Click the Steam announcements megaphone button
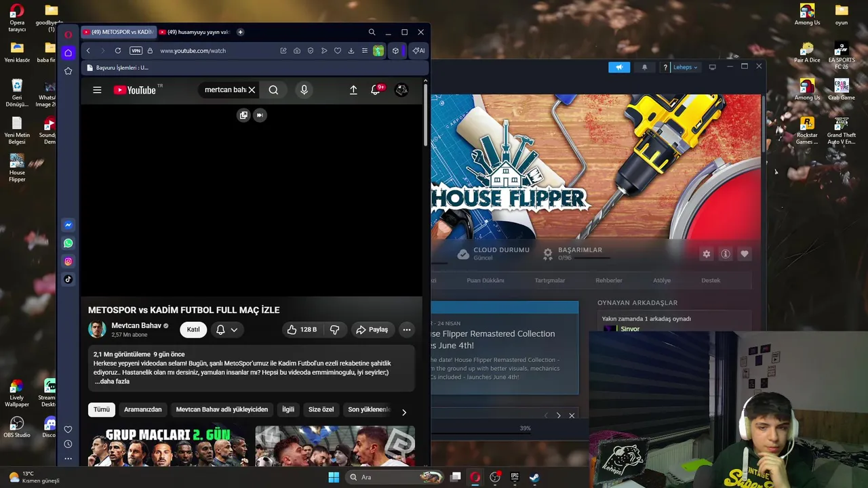The height and width of the screenshot is (488, 868). click(619, 67)
